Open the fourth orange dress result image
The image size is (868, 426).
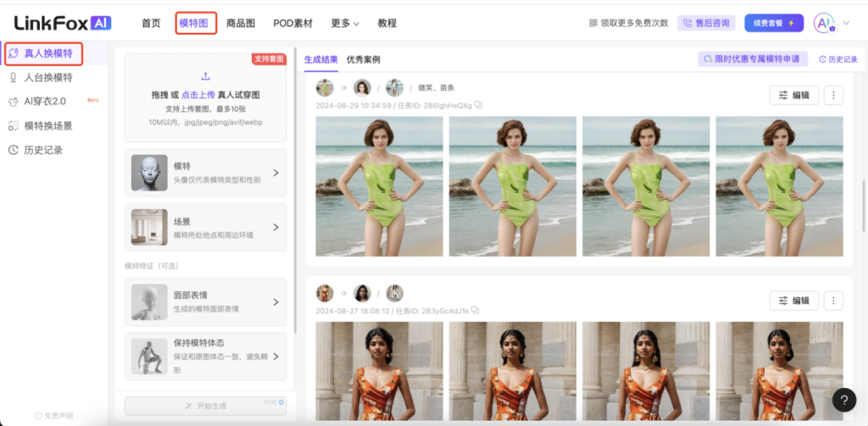click(780, 371)
